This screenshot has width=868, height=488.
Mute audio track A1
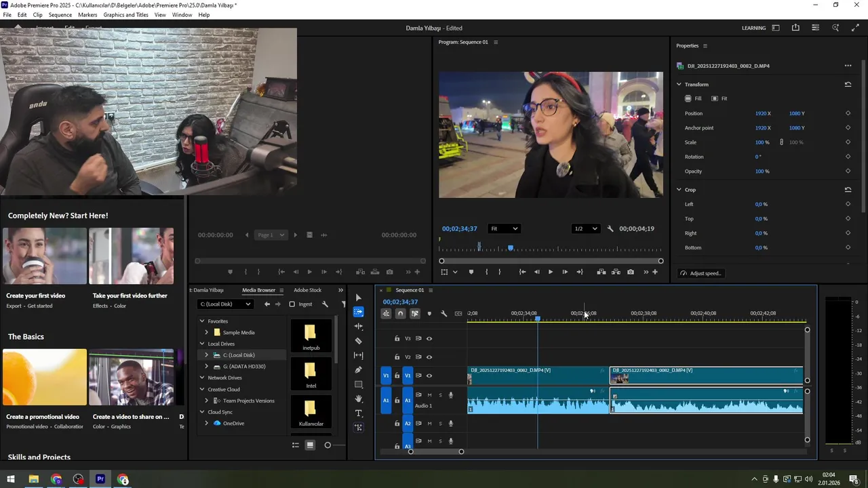point(429,395)
